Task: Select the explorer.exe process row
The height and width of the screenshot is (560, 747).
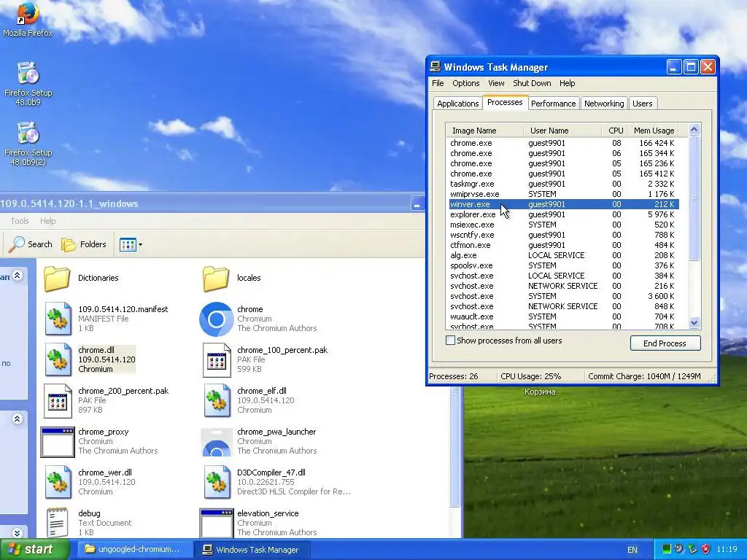Action: (564, 215)
